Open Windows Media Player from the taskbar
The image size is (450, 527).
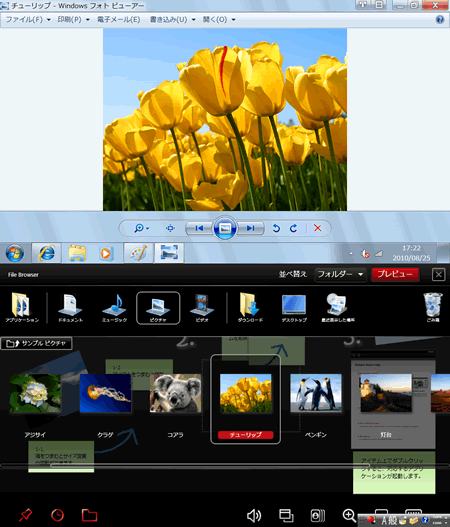point(106,253)
